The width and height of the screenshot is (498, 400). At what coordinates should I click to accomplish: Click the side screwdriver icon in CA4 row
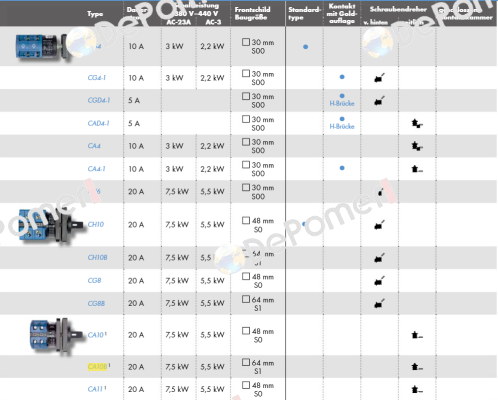coord(417,146)
